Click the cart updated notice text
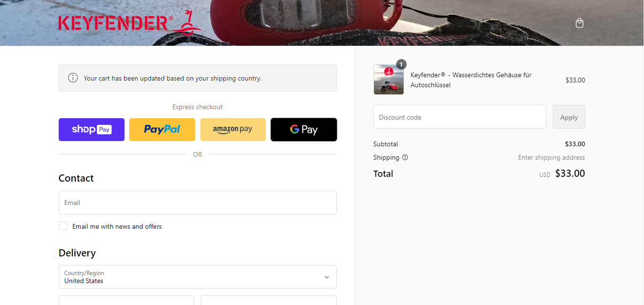The height and width of the screenshot is (305, 644). [173, 78]
